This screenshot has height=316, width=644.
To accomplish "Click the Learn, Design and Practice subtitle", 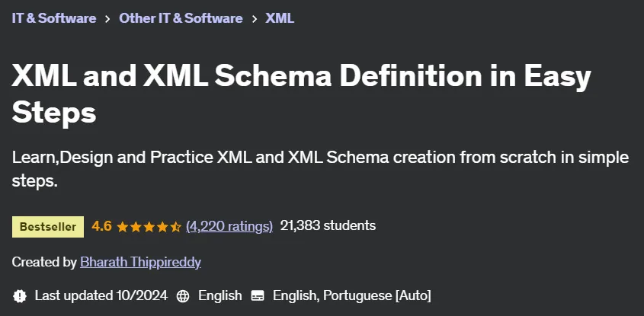I will point(320,169).
